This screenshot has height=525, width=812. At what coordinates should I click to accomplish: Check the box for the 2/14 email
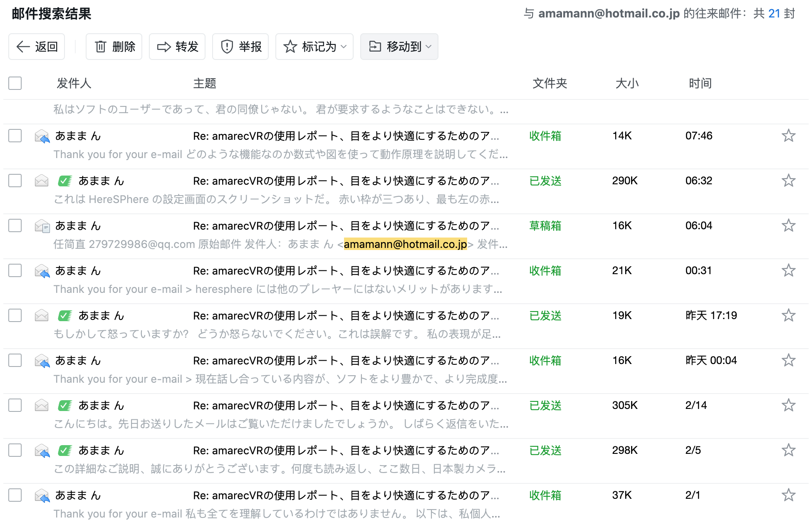pos(15,405)
